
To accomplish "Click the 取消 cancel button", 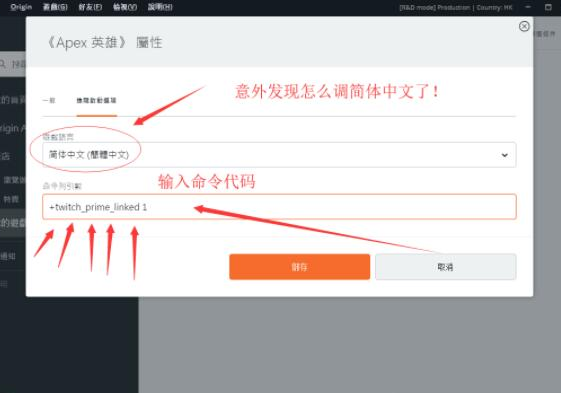I will point(445,267).
